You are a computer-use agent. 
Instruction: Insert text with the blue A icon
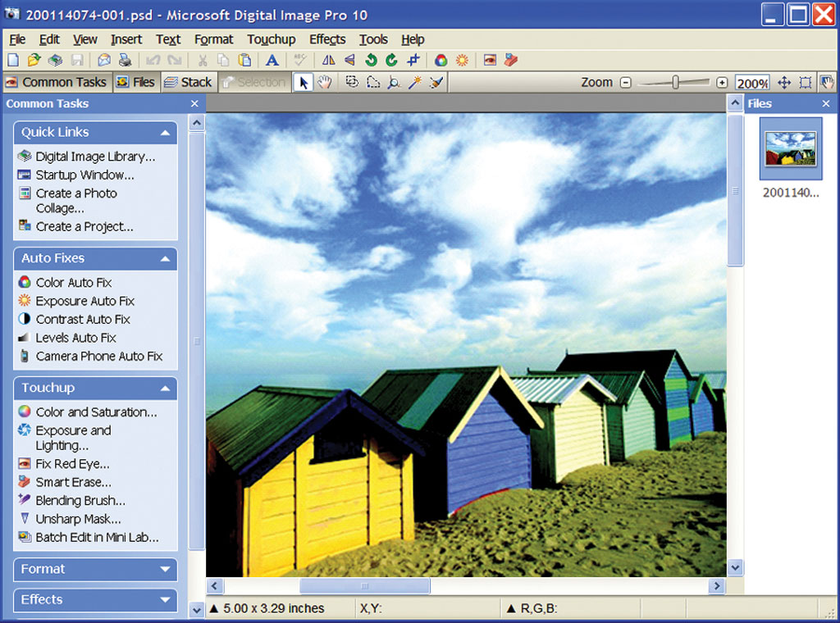(x=272, y=60)
